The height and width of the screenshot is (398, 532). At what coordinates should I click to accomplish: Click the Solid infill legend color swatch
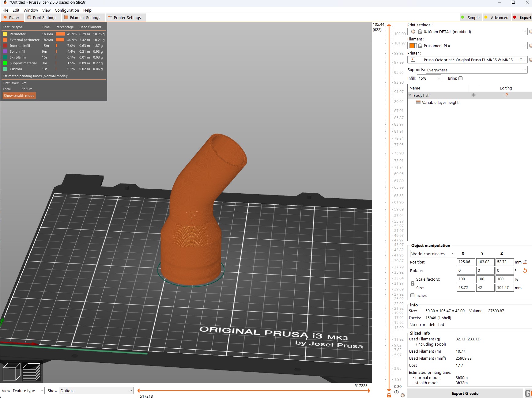(x=5, y=51)
